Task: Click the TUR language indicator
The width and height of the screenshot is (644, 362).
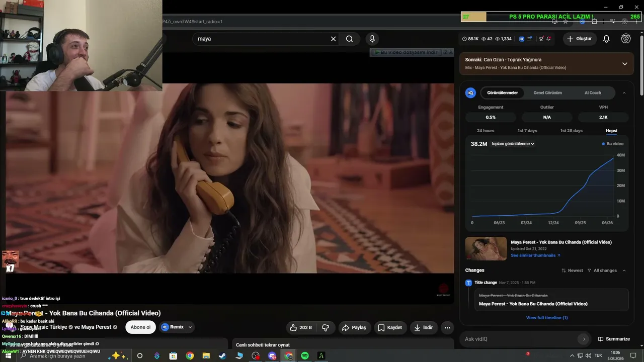Action: click(598, 356)
